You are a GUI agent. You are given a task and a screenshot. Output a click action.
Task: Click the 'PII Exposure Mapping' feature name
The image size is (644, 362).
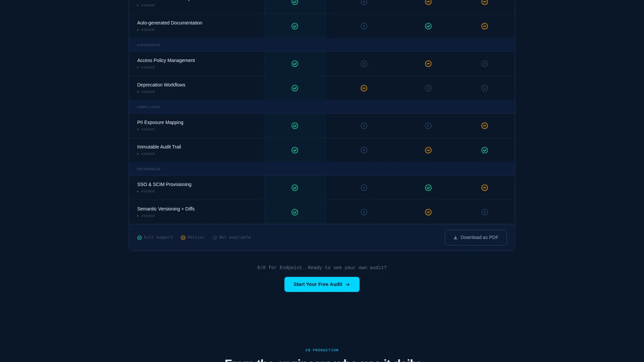160,122
